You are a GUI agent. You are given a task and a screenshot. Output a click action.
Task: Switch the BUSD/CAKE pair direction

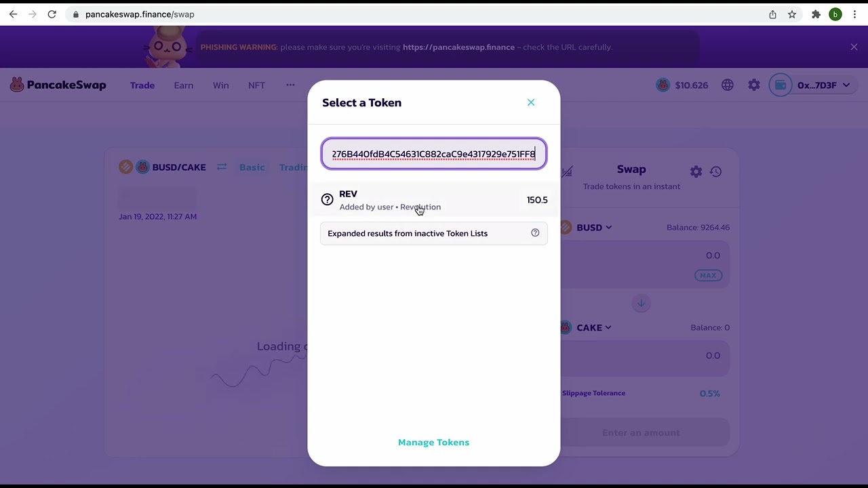222,167
